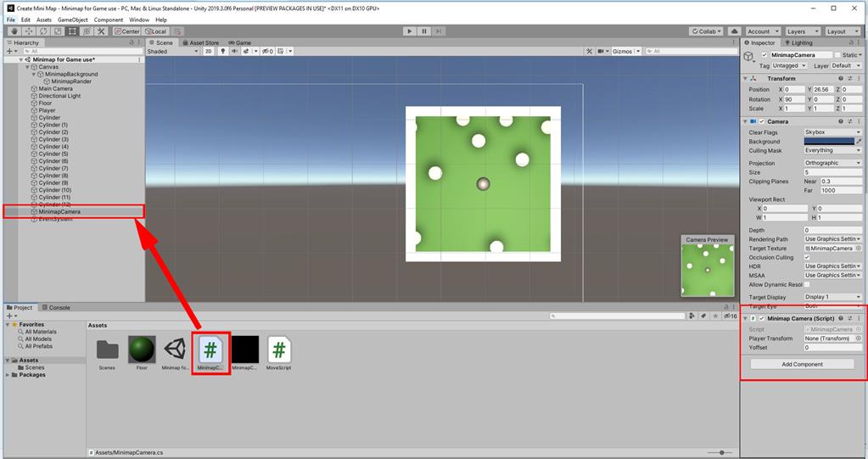Open the GameObject menu

point(72,20)
